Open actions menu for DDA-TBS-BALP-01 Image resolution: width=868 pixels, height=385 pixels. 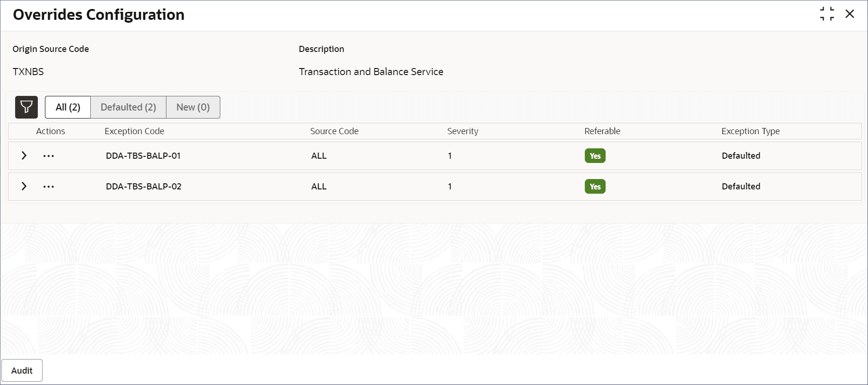tap(49, 156)
